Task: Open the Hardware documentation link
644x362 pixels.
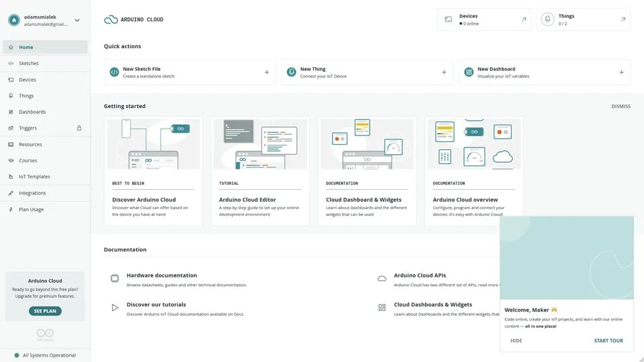Action: tap(162, 276)
